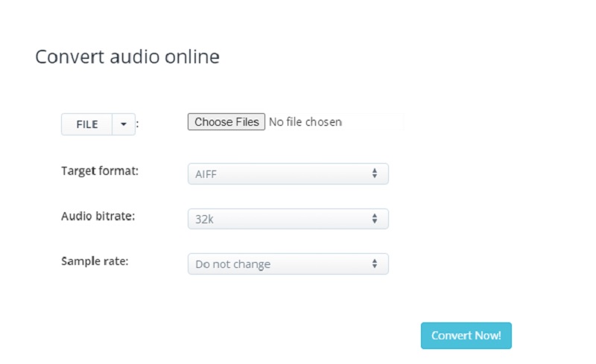
Task: Click the Convert Now! button
Action: [466, 336]
